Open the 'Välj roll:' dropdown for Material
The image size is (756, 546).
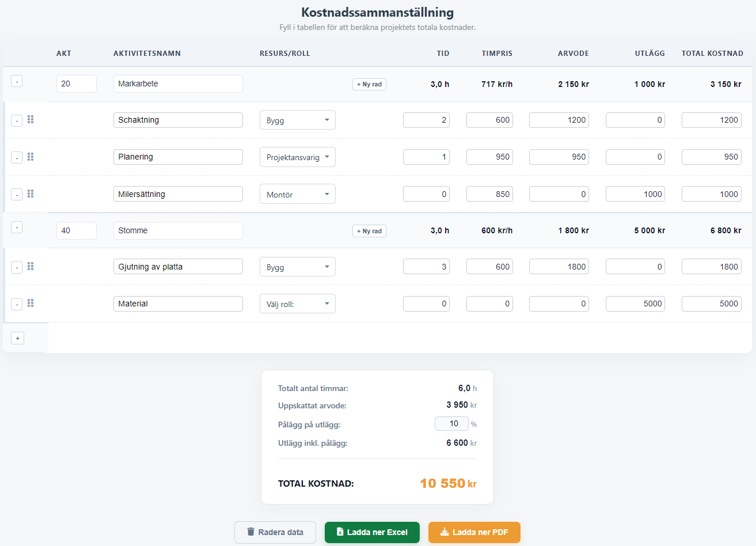point(297,304)
